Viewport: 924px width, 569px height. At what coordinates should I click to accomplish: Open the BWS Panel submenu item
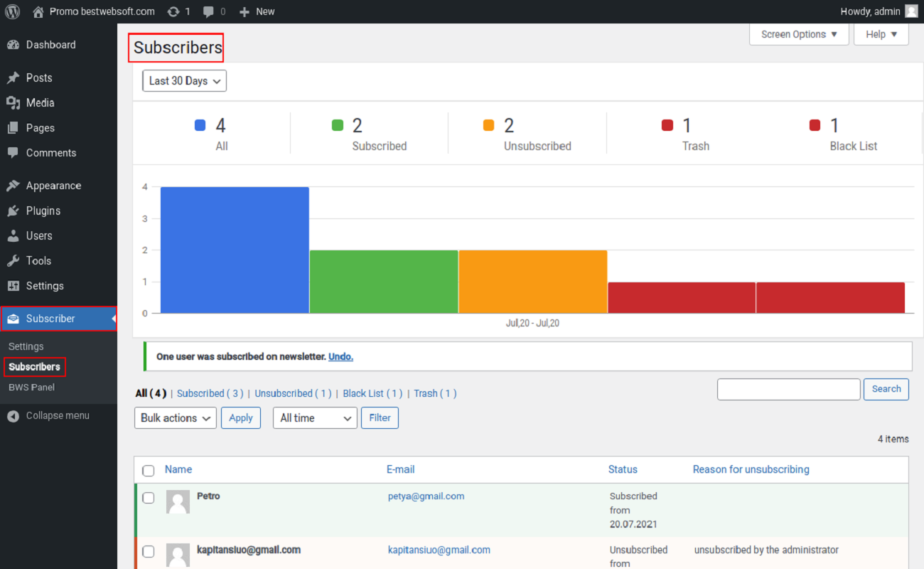pos(31,388)
